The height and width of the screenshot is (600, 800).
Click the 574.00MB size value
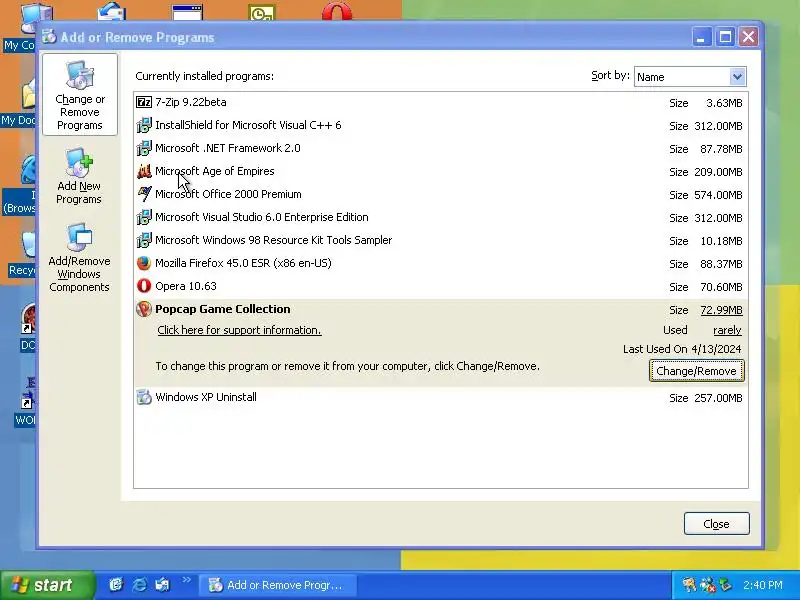(718, 195)
